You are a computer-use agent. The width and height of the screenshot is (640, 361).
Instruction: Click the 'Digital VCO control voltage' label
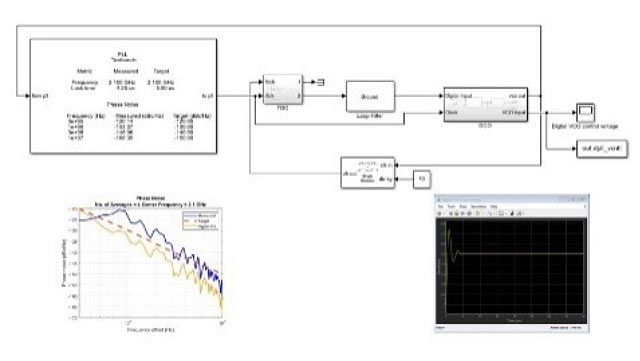[585, 126]
